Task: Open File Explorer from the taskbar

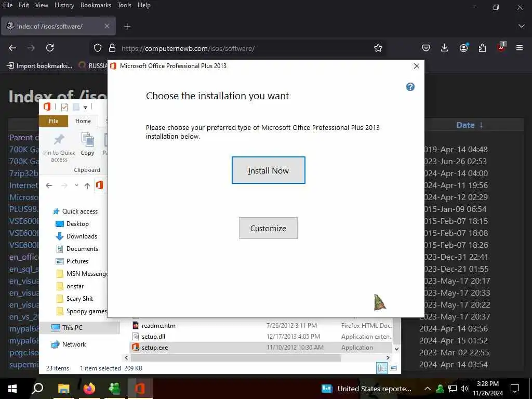Action: coord(64,389)
